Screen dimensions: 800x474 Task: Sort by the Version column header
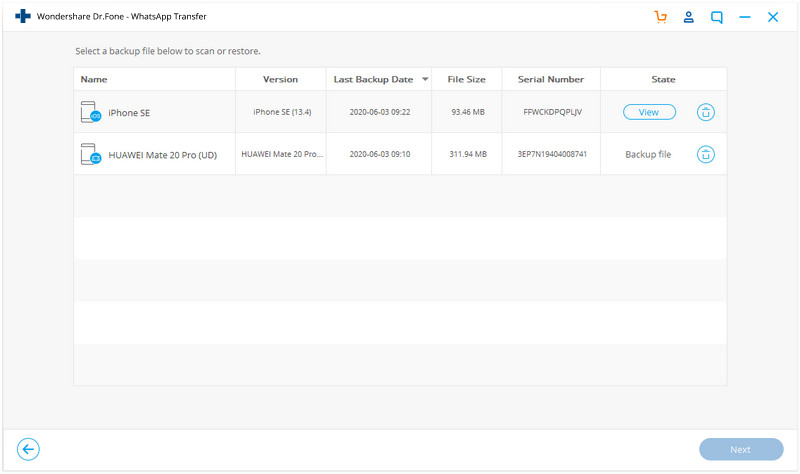280,79
